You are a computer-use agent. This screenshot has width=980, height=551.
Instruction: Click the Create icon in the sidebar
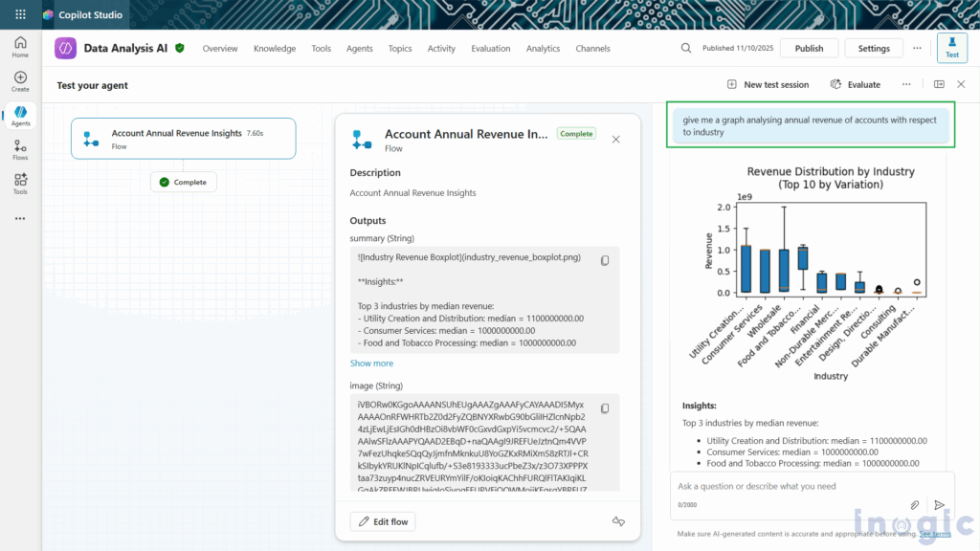[19, 78]
